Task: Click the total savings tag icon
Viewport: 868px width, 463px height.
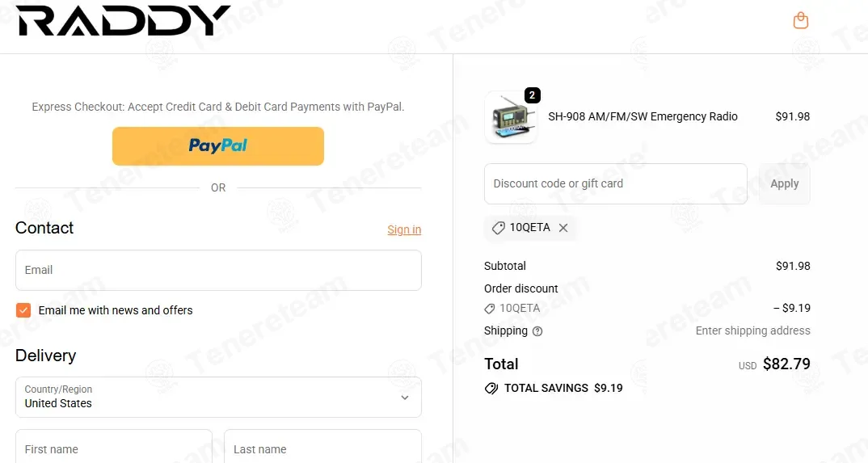Action: point(491,389)
